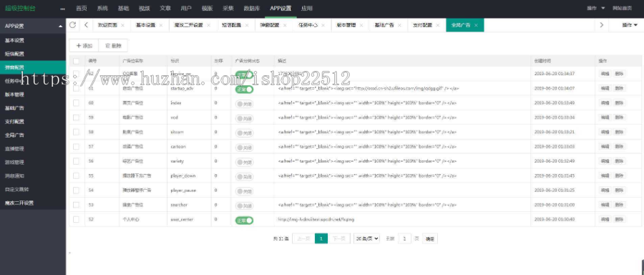Screen dimensions: 644x275
Task: Open the 网站首页 link in header
Action: pos(623,8)
